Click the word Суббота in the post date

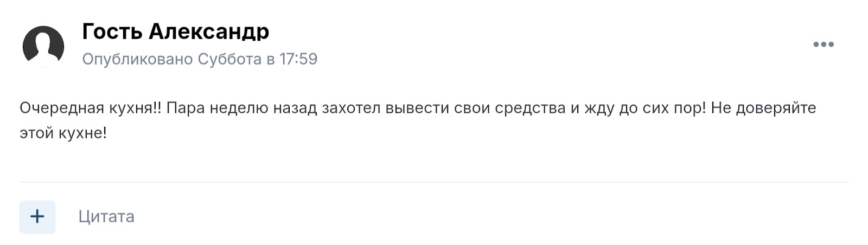point(229,59)
